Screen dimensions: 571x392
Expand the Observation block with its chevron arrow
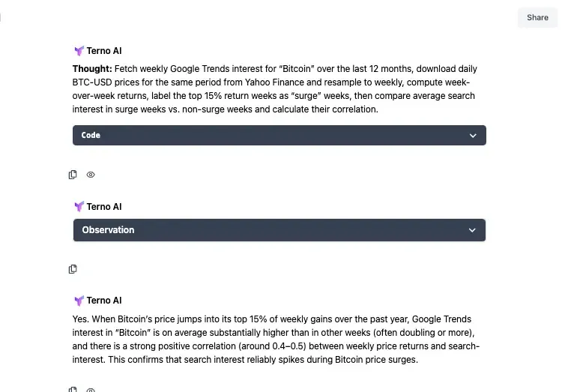472,230
